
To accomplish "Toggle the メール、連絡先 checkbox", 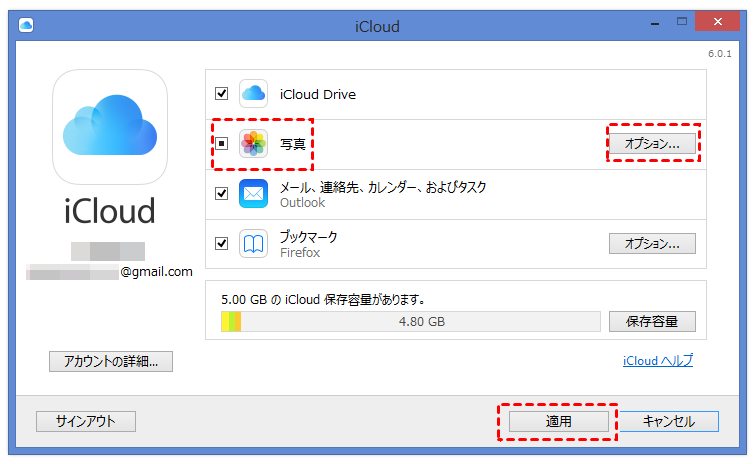I will (x=222, y=194).
